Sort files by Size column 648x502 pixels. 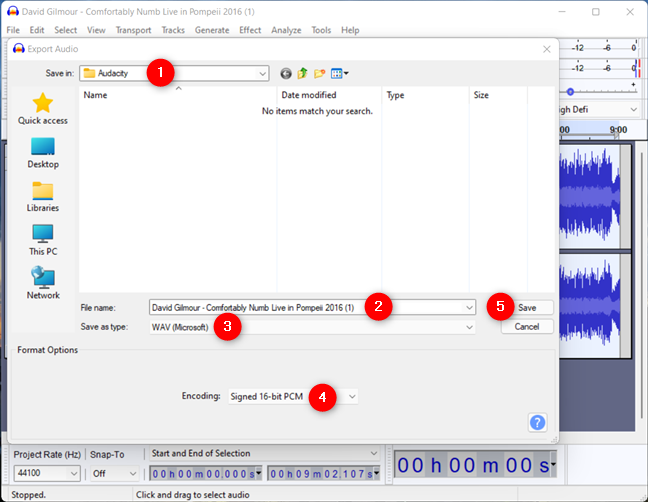[498, 95]
